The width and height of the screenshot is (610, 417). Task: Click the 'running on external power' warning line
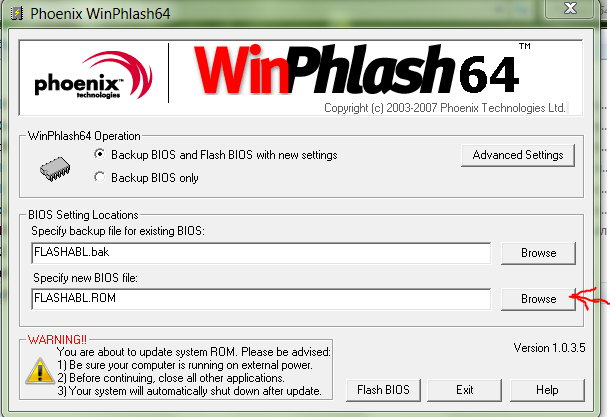coord(185,365)
